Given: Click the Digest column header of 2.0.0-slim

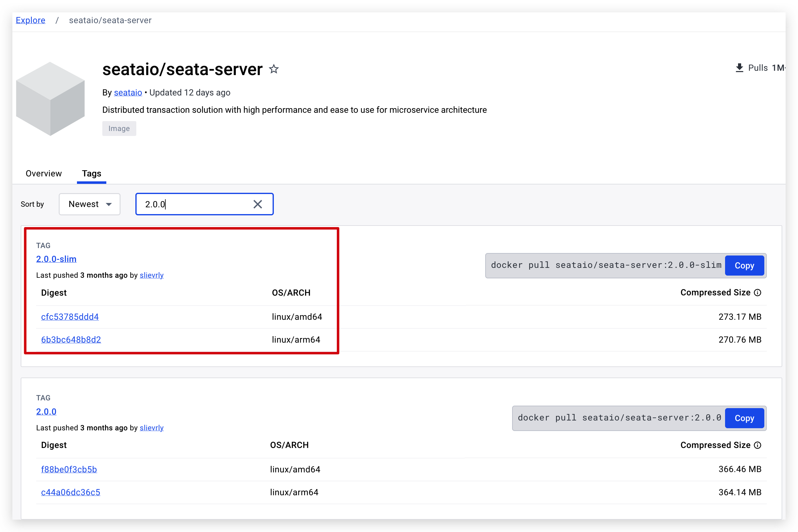Looking at the screenshot, I should pos(54,293).
